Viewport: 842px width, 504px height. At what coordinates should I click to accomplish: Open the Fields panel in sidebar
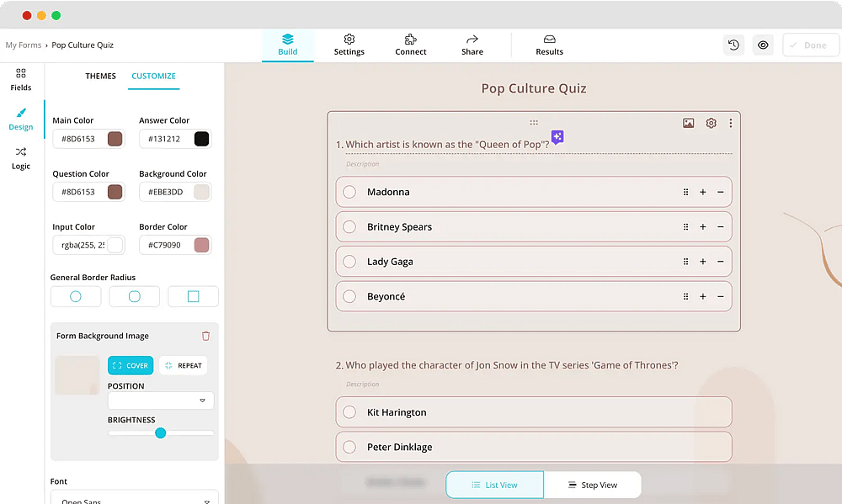(x=21, y=80)
